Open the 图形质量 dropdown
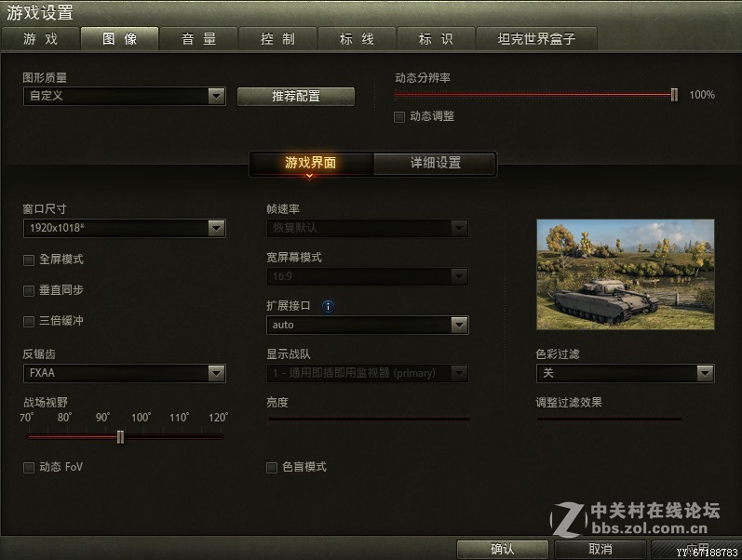 click(125, 96)
